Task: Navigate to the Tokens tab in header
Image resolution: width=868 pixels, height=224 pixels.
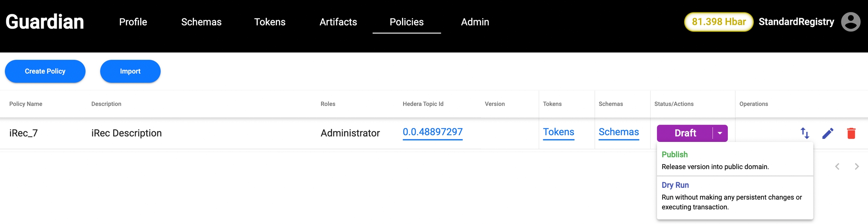Action: point(270,22)
